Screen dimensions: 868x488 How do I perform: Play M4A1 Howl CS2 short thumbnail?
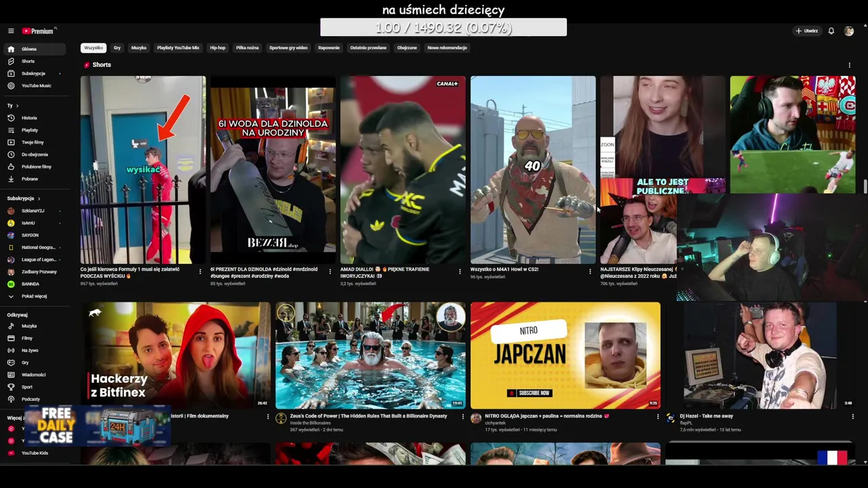point(533,169)
